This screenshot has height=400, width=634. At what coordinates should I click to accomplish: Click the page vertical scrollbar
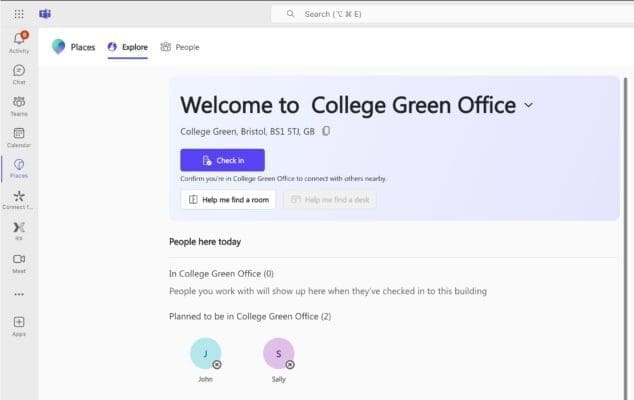(x=626, y=239)
